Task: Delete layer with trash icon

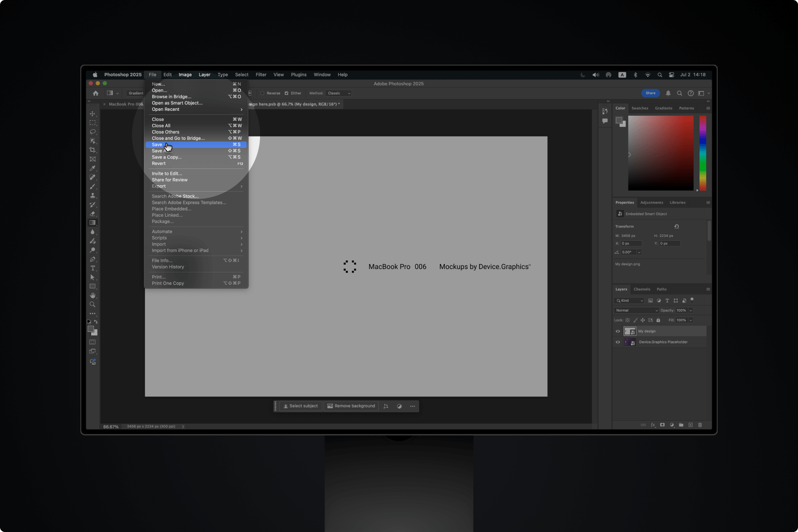Action: tap(700, 425)
